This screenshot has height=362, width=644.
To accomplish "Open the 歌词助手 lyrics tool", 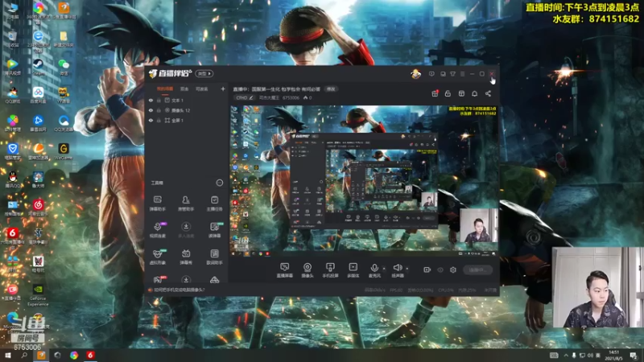I will coord(214,257).
